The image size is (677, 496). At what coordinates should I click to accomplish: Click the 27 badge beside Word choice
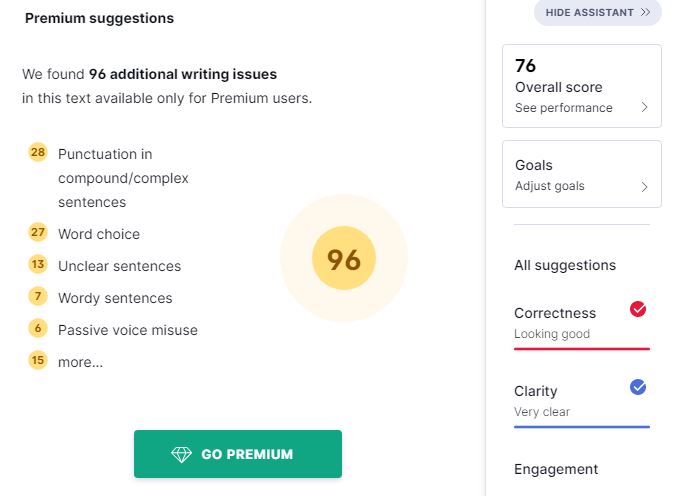(x=38, y=233)
